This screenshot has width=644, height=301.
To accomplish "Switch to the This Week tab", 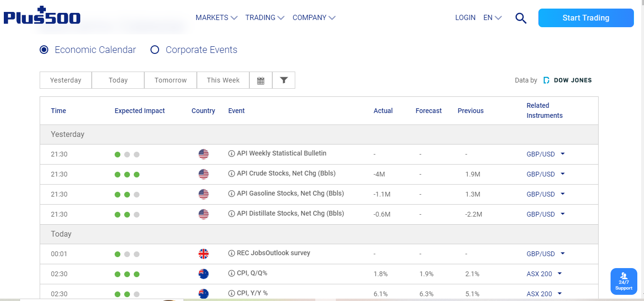I will [x=223, y=80].
